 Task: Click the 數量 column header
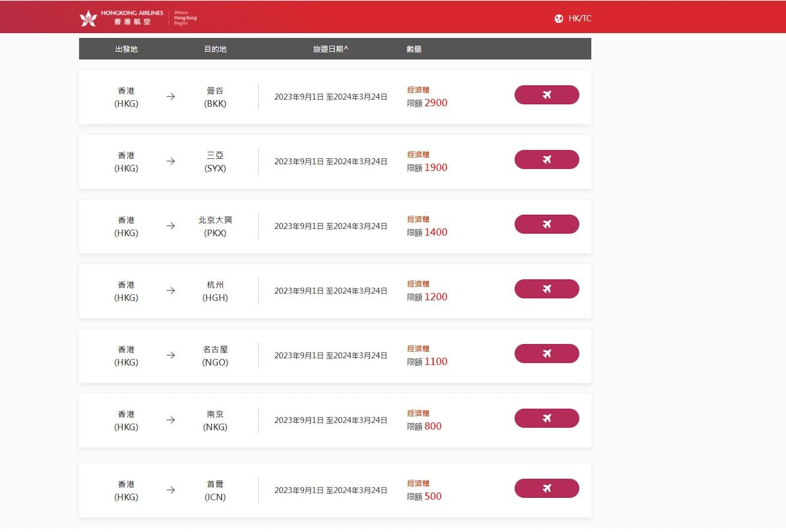(414, 49)
